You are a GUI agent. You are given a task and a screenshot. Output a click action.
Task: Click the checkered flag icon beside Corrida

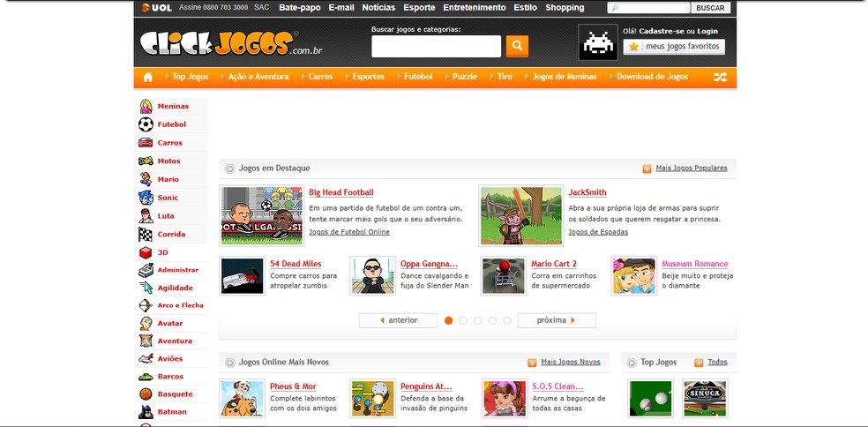coord(146,235)
